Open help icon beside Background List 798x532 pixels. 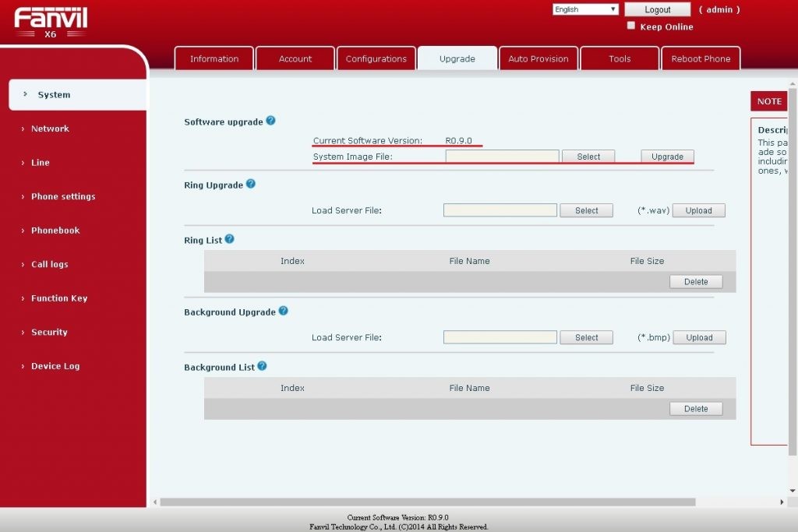(x=262, y=365)
